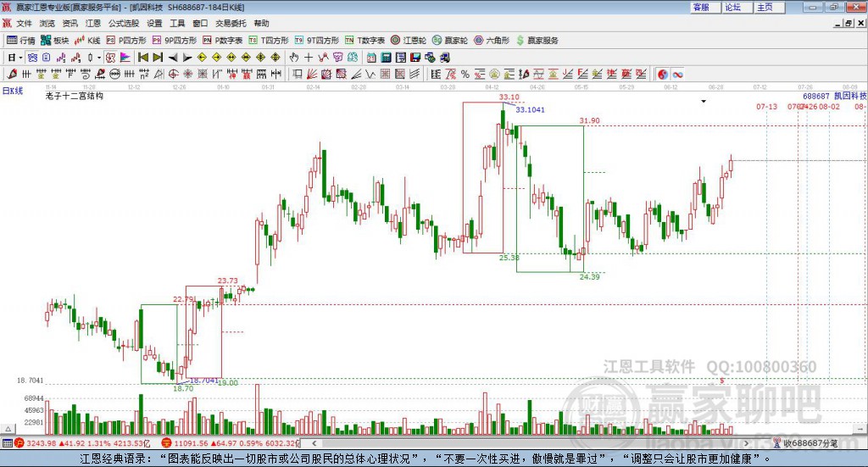
Task: Open the 公式选股 menu
Action: point(124,23)
